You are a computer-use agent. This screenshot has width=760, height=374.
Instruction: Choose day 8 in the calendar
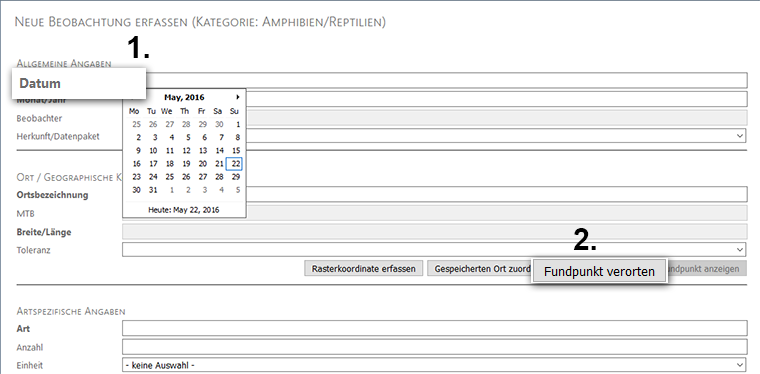point(238,138)
